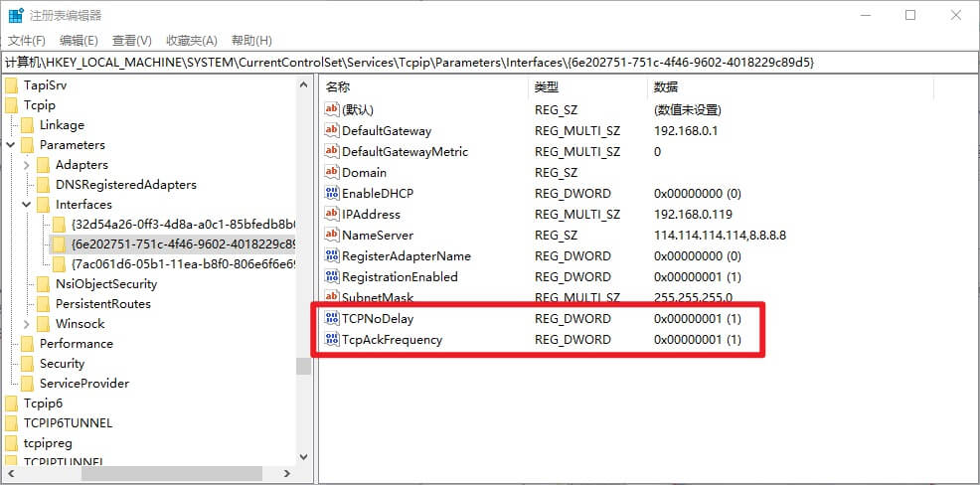The width and height of the screenshot is (980, 485).
Task: Click the Tcpip6 folder icon
Action: 12,404
